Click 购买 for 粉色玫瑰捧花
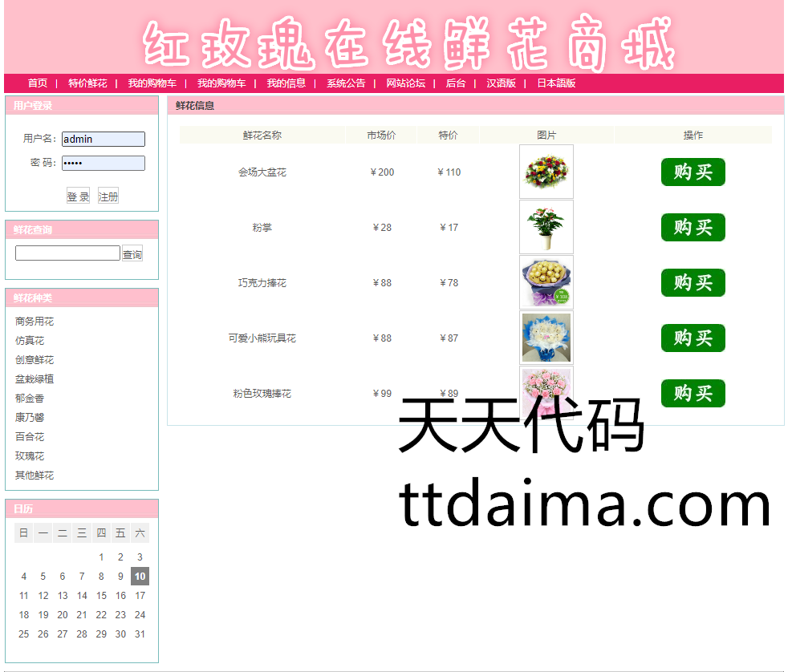This screenshot has height=672, width=792. coord(692,394)
